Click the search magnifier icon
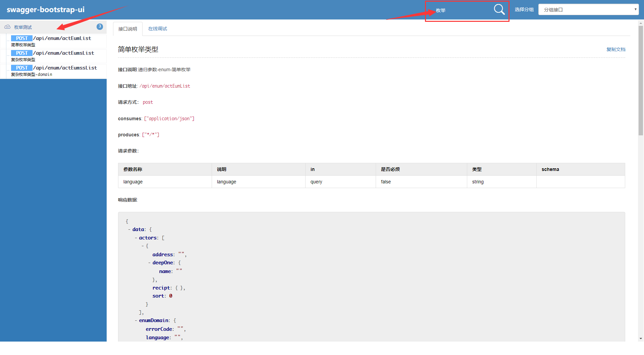This screenshot has width=644, height=355. 499,9
